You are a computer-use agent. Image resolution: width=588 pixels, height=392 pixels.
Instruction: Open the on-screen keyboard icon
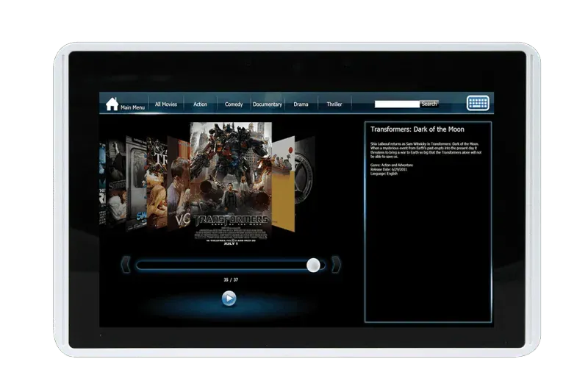click(478, 103)
